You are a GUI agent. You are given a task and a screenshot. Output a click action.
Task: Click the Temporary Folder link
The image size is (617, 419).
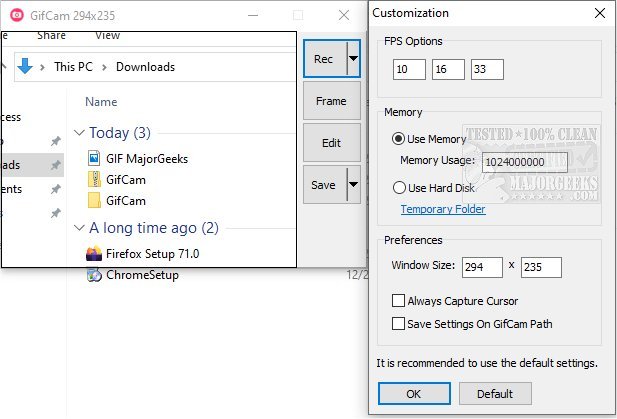[x=443, y=209]
